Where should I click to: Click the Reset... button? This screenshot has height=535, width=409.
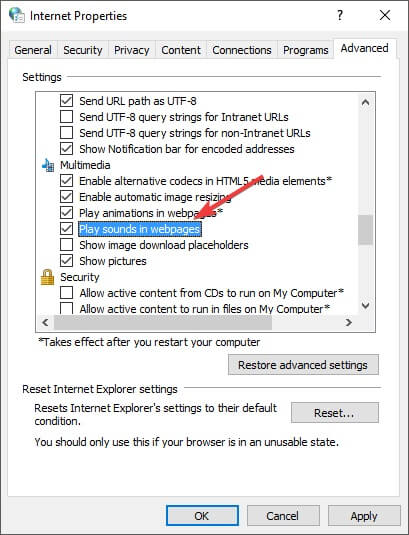tap(334, 413)
